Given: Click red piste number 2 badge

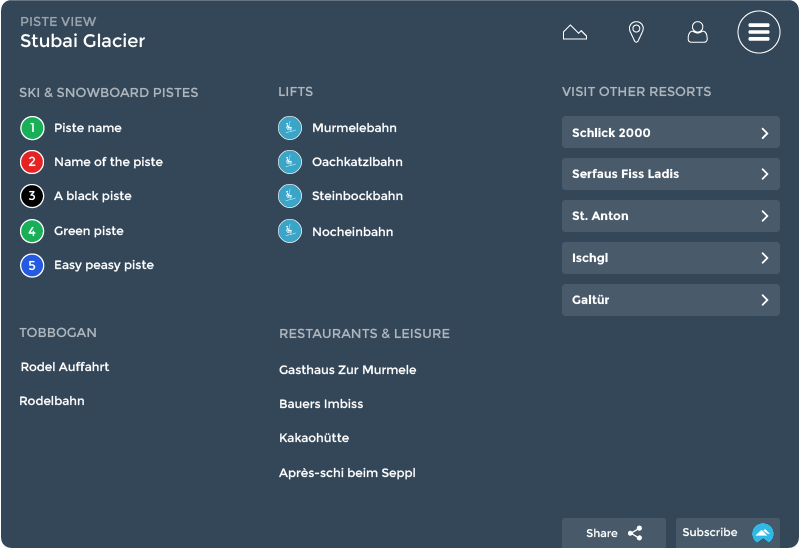Looking at the screenshot, I should pyautogui.click(x=32, y=162).
